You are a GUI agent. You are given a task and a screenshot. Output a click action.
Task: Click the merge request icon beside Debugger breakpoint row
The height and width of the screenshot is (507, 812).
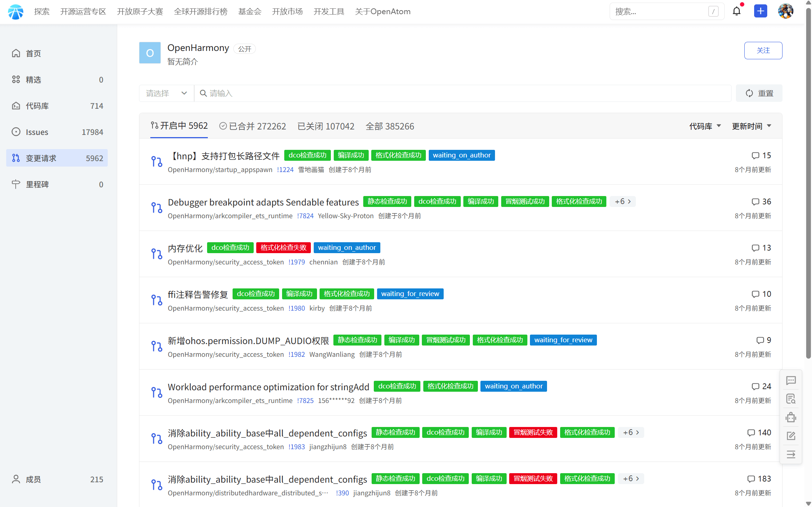[x=157, y=208]
